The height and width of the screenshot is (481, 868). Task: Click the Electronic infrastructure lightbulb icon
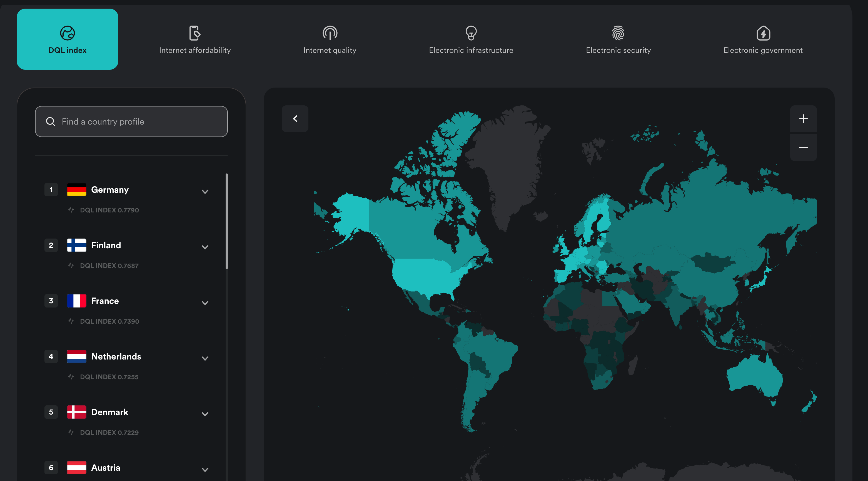pos(471,33)
